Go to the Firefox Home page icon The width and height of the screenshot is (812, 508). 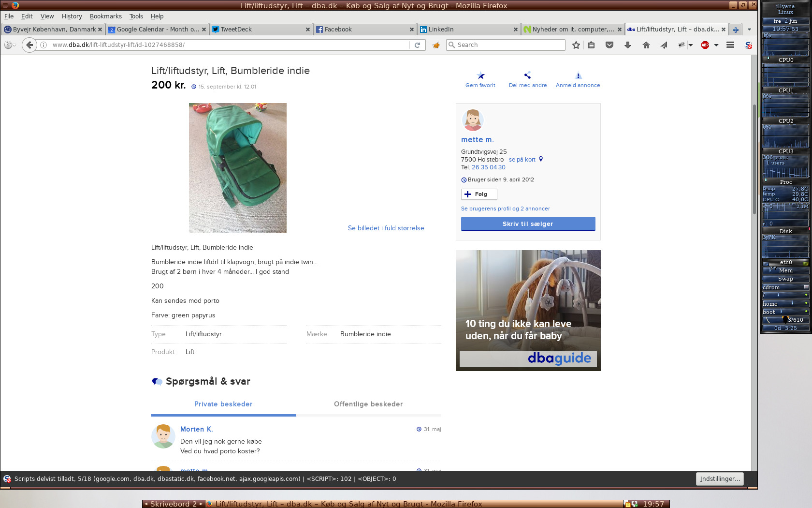(x=646, y=45)
